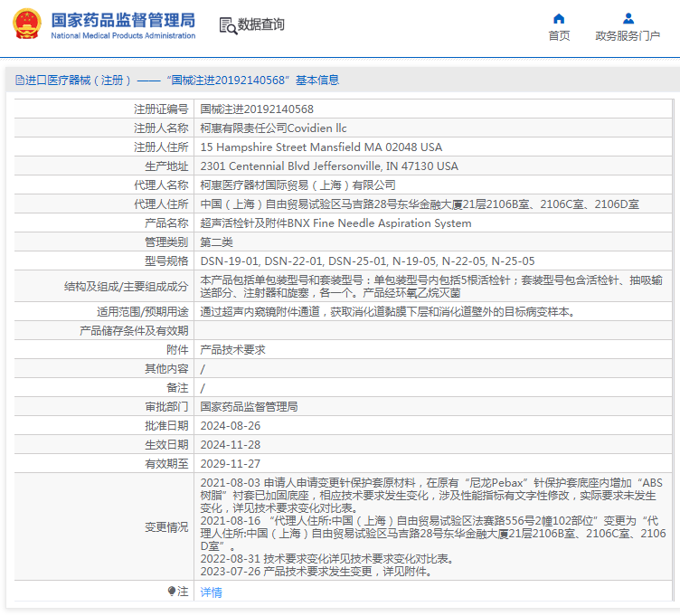Select expiry date 2029-11-27
This screenshot has height=616, width=680.
231,464
